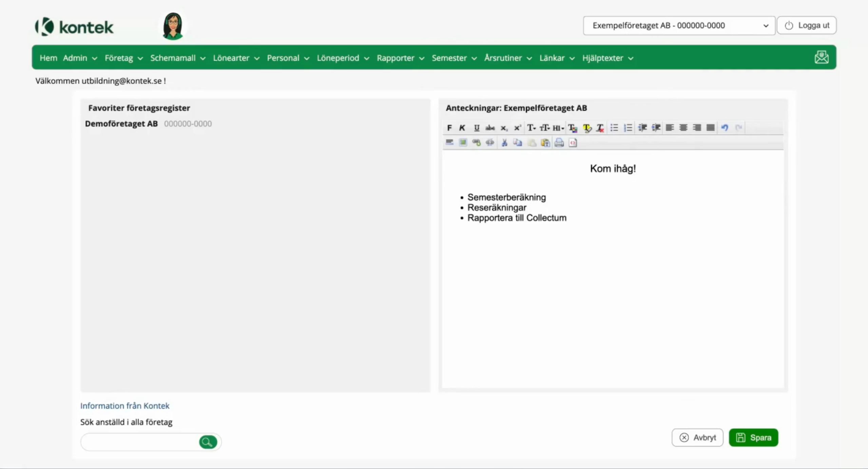Click the 'Reseräkningar' bullet item
The width and height of the screenshot is (868, 469).
click(497, 208)
